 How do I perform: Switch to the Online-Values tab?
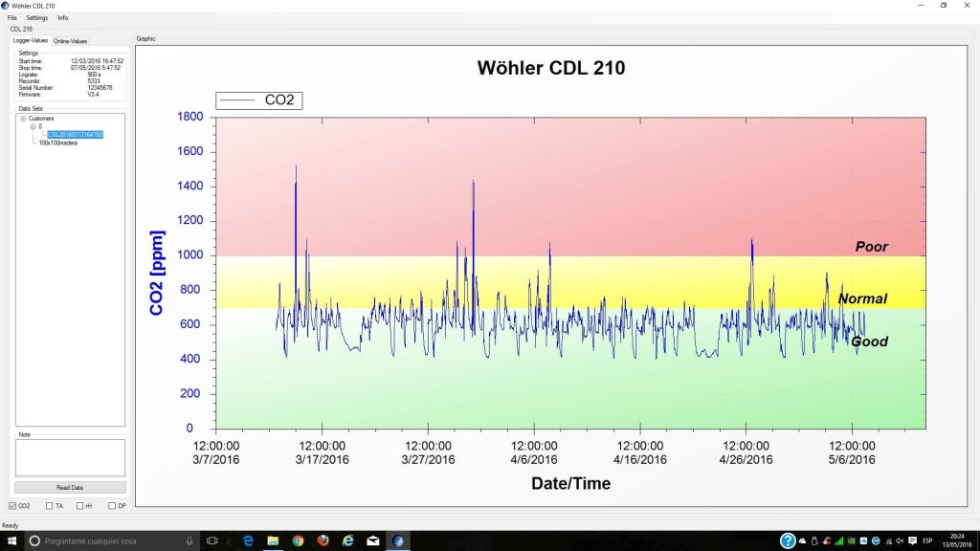pyautogui.click(x=70, y=41)
